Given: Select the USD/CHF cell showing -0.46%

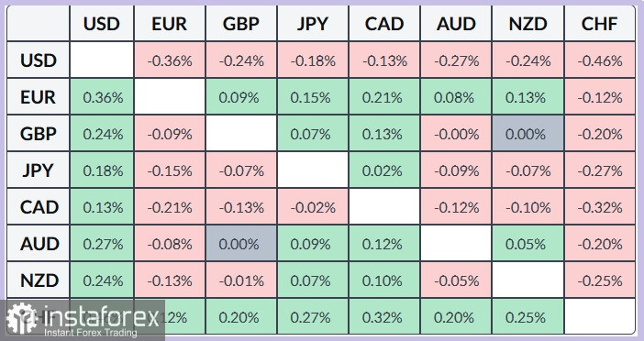Looking at the screenshot, I should [600, 60].
